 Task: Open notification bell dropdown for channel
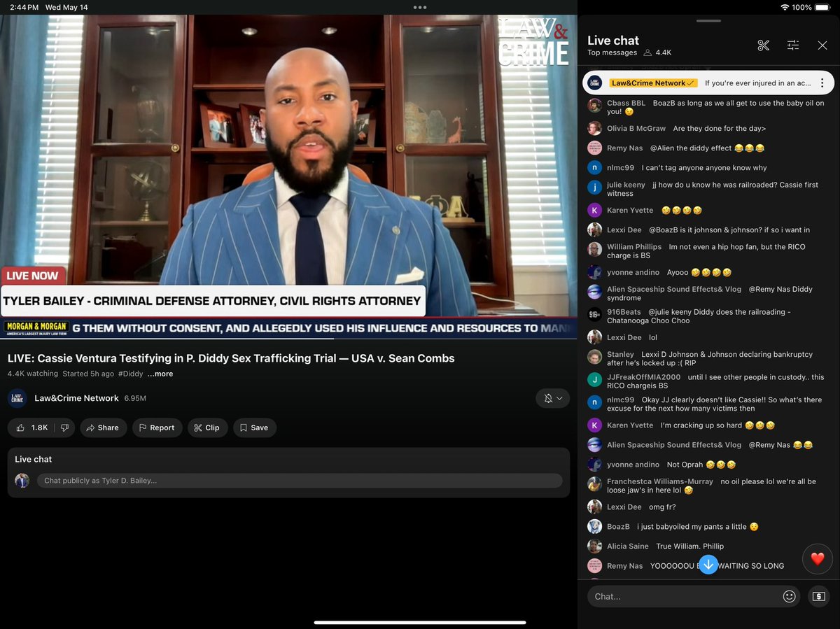pyautogui.click(x=553, y=398)
